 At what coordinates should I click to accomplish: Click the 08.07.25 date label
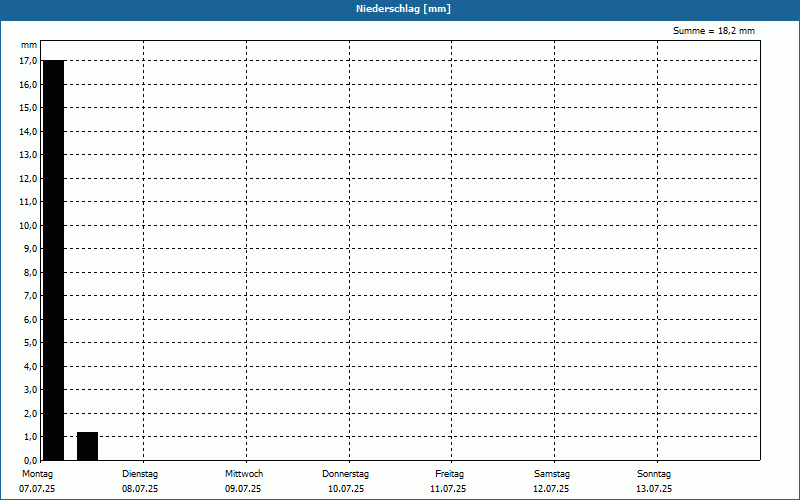pyautogui.click(x=140, y=489)
